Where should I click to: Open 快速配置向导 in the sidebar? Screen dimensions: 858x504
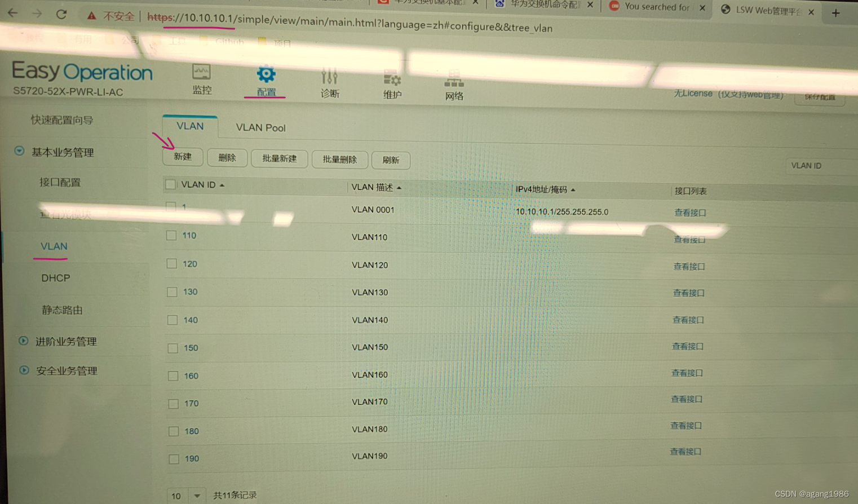click(62, 120)
